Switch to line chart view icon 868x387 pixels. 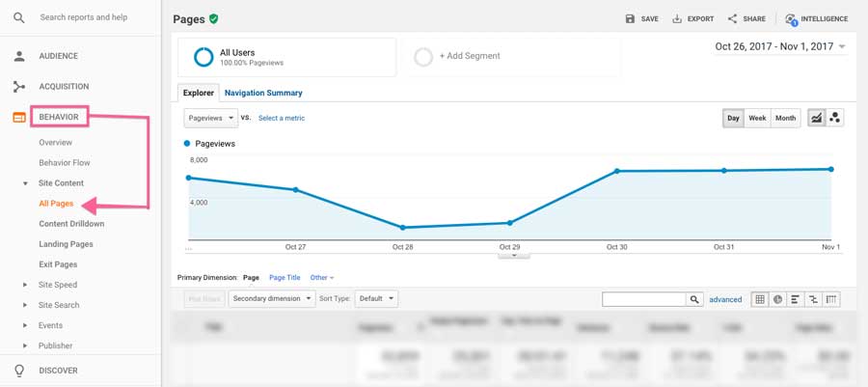[x=817, y=118]
